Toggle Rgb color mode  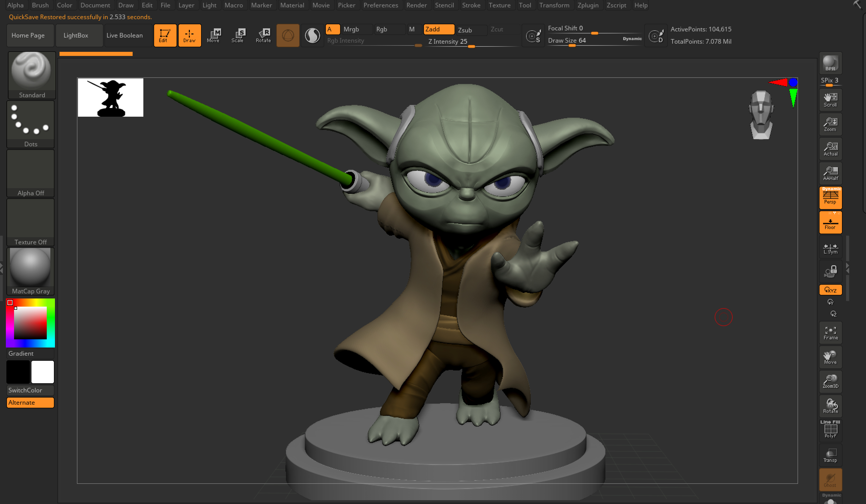tap(389, 29)
